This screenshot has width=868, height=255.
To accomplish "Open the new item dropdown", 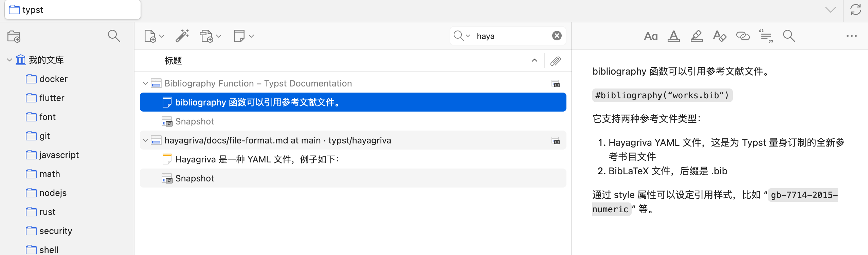I will click(x=154, y=36).
